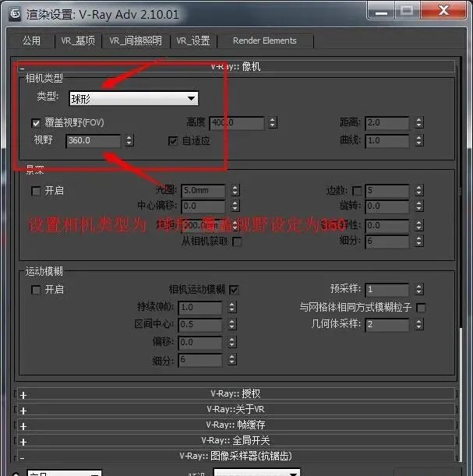Toggle the 覆盖视野(FOV) checkbox
Viewport: 473px width, 476px height.
coord(36,123)
